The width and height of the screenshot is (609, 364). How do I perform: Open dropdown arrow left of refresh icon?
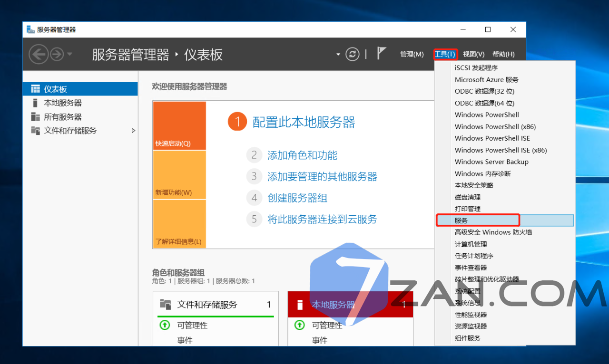coord(338,54)
